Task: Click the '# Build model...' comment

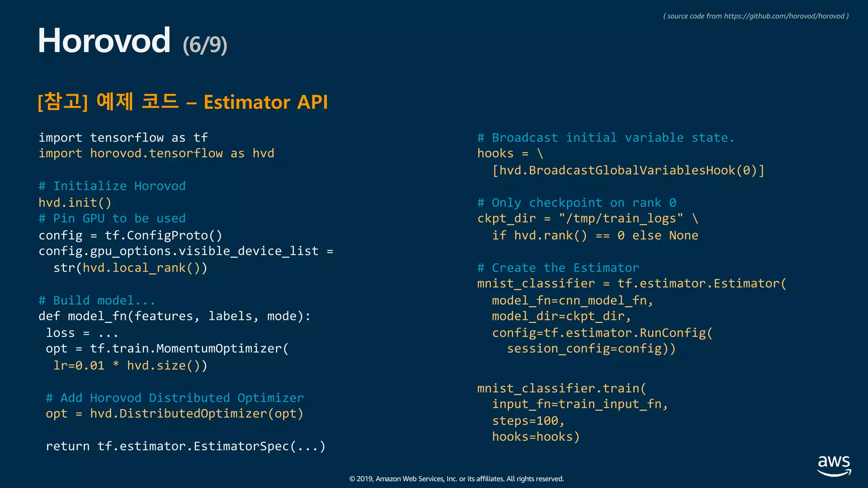Action: pyautogui.click(x=97, y=301)
